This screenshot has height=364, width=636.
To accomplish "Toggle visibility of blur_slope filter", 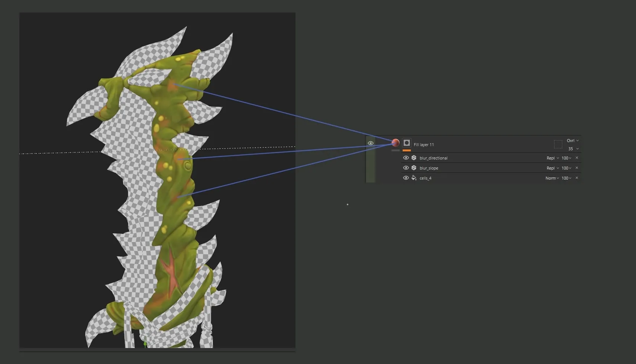I will tap(406, 168).
